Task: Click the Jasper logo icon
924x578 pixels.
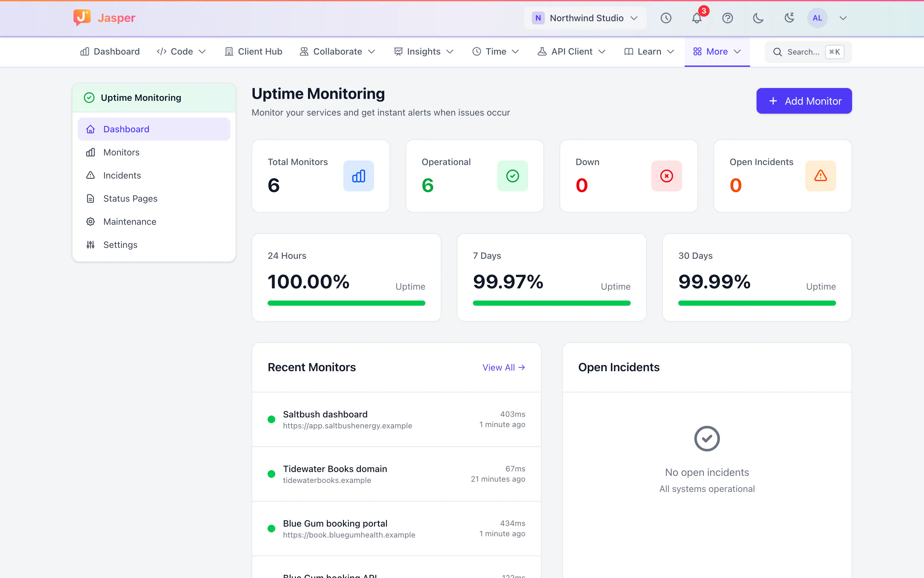Action: click(x=82, y=18)
